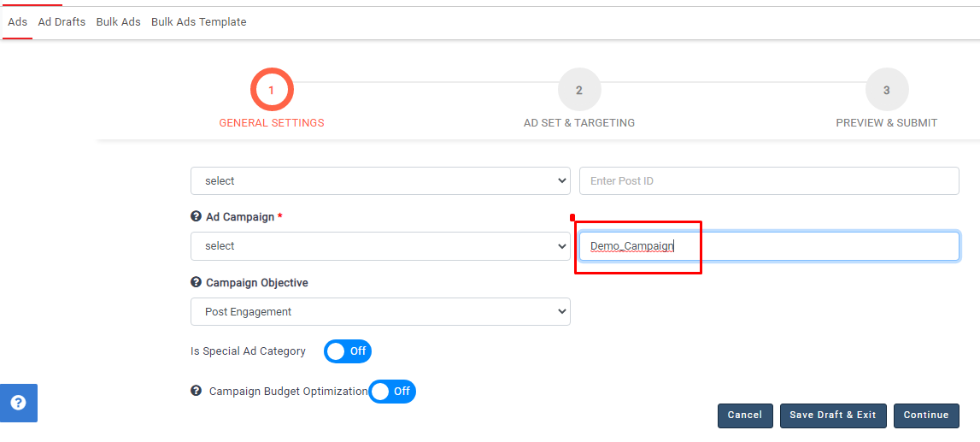Click the Campaign Objective help icon
Viewport: 980px width, 442px height.
pos(196,282)
